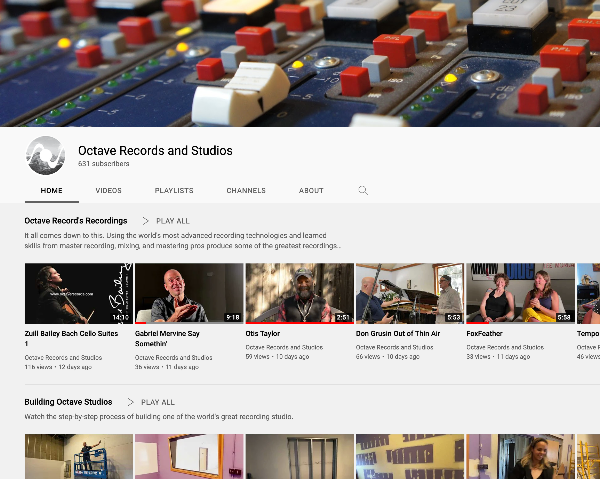
Task: Click the FoxFeather video title
Action: [x=487, y=333]
